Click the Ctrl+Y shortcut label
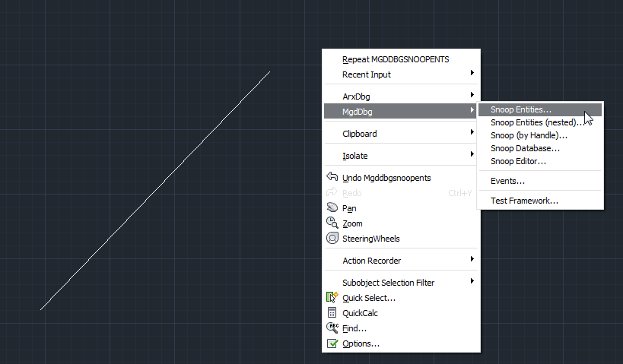This screenshot has height=364, width=623. coord(459,193)
